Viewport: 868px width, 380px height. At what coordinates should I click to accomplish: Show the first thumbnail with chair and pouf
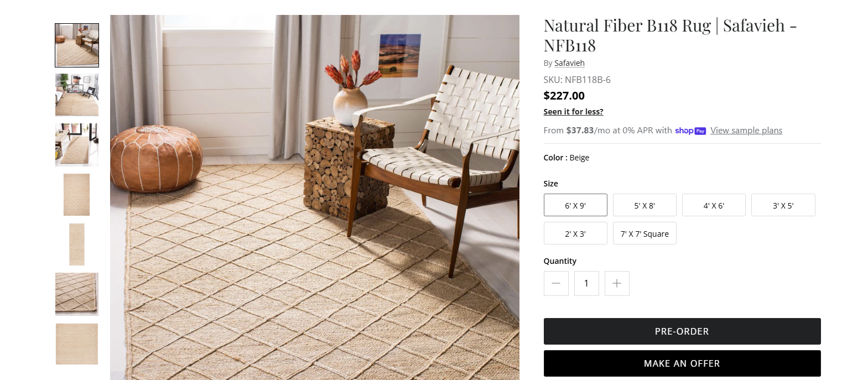[x=77, y=45]
